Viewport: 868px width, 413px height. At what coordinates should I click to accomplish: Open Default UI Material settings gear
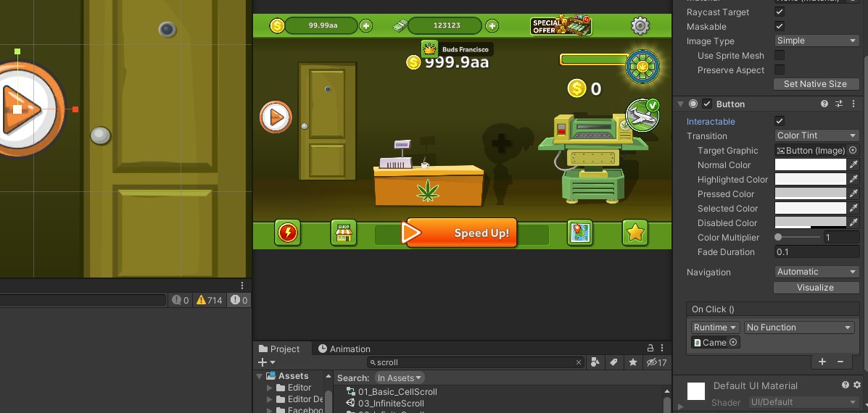857,385
